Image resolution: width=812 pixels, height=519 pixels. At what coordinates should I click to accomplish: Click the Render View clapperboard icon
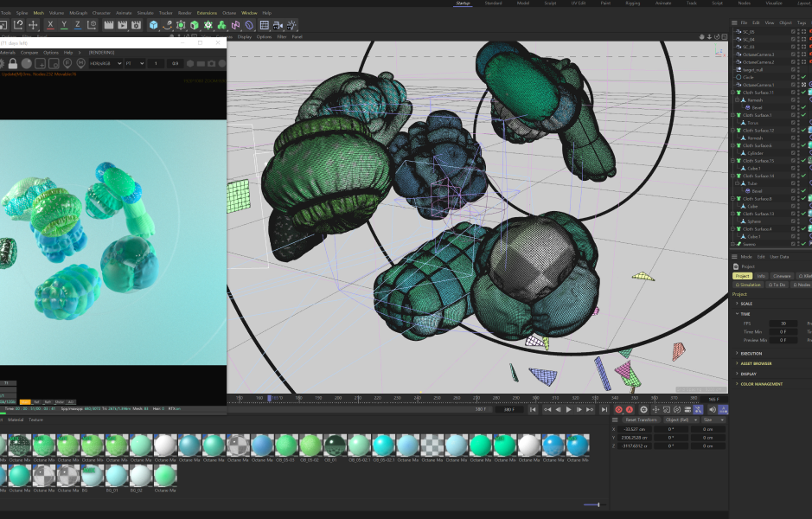point(109,25)
